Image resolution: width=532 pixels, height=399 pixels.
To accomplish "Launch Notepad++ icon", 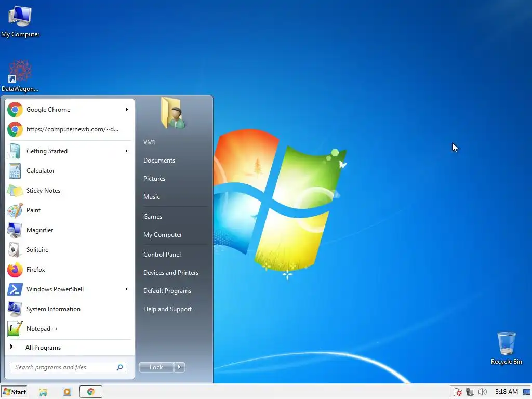I will (x=15, y=329).
